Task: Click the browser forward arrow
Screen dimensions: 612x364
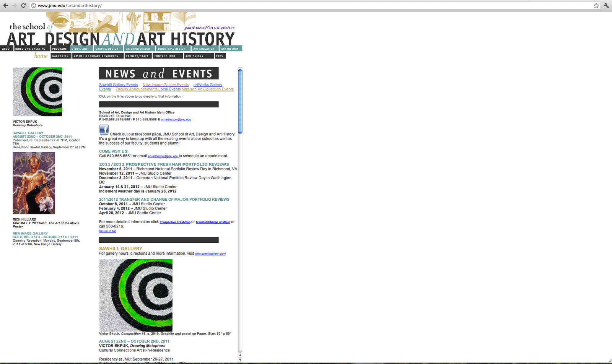Action: coord(15,5)
